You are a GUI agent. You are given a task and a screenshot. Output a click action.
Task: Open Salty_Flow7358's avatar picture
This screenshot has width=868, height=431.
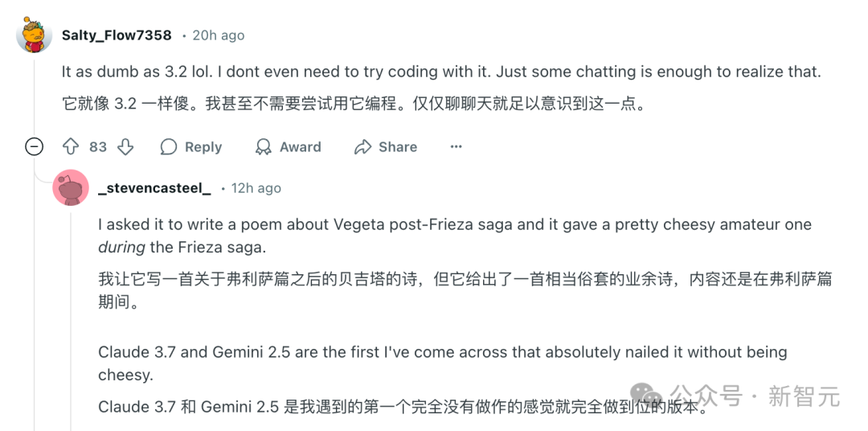pos(34,35)
